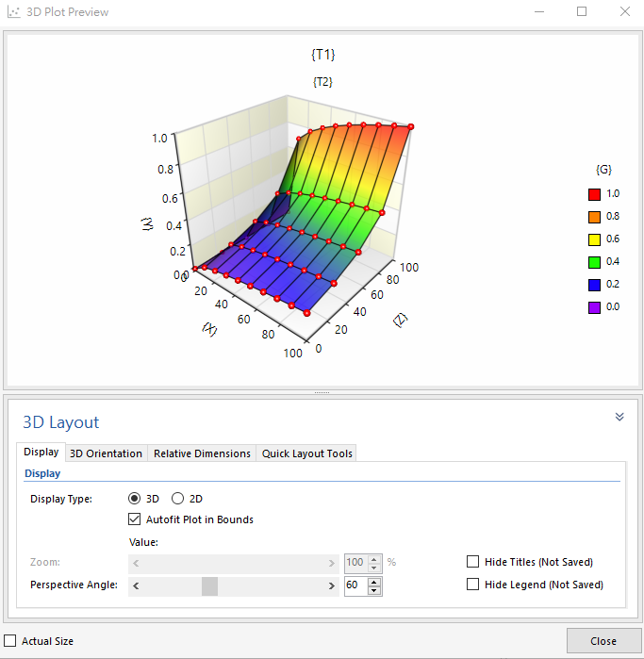Click the {X} axis label
This screenshot has width=644, height=659.
click(209, 329)
